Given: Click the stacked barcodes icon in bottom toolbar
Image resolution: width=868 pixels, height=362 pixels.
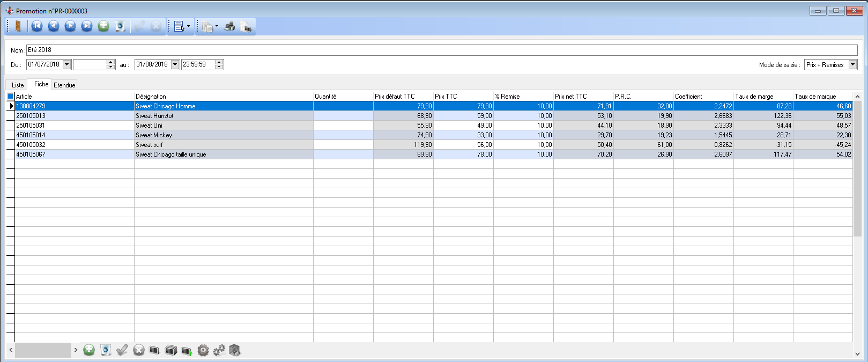Looking at the screenshot, I should 170,350.
